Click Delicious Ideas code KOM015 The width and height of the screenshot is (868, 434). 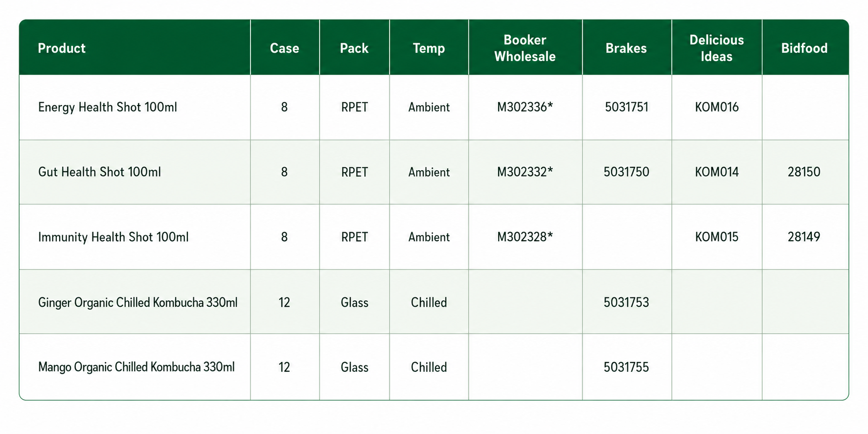coord(717,237)
